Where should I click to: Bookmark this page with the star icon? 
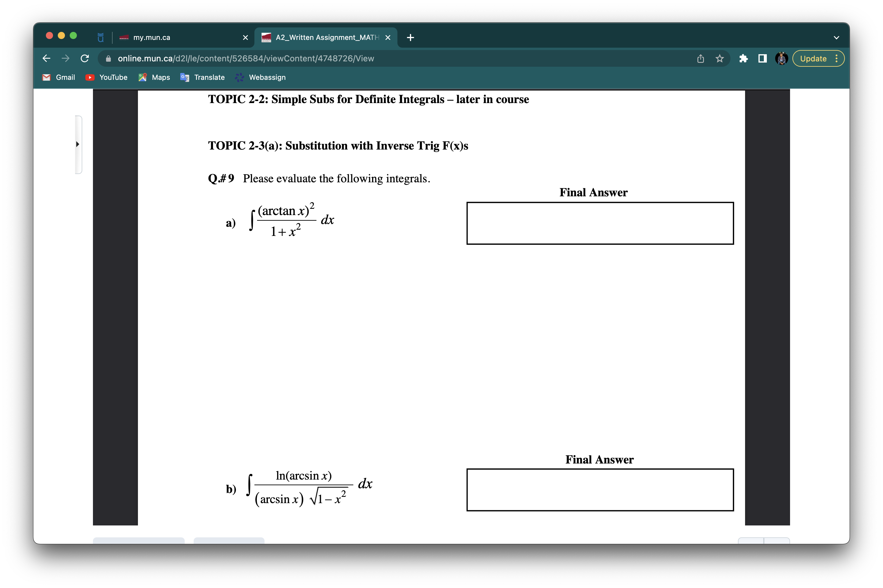[x=719, y=58]
